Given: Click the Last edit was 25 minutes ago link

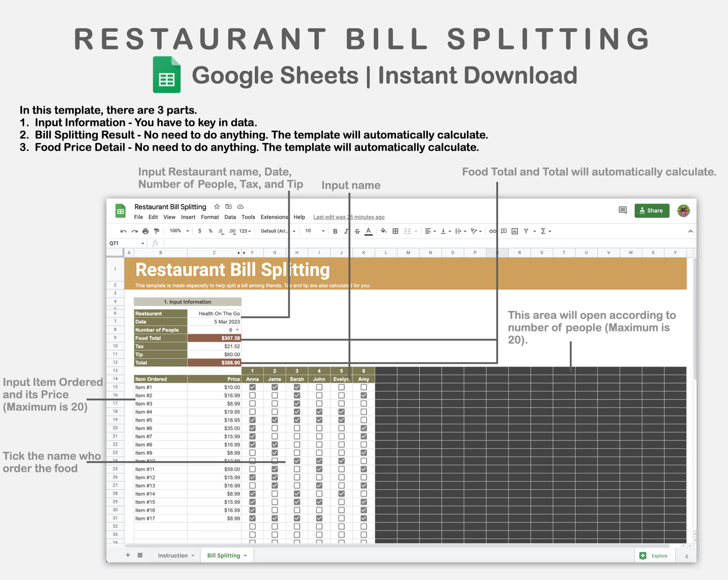Looking at the screenshot, I should 348,217.
